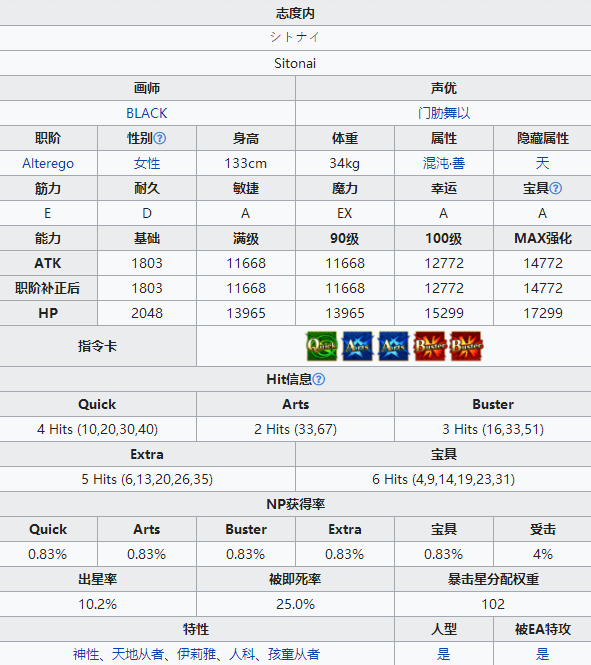Viewport: 591px width, 665px height.
Task: Select the height value 133cm
Action: (245, 163)
